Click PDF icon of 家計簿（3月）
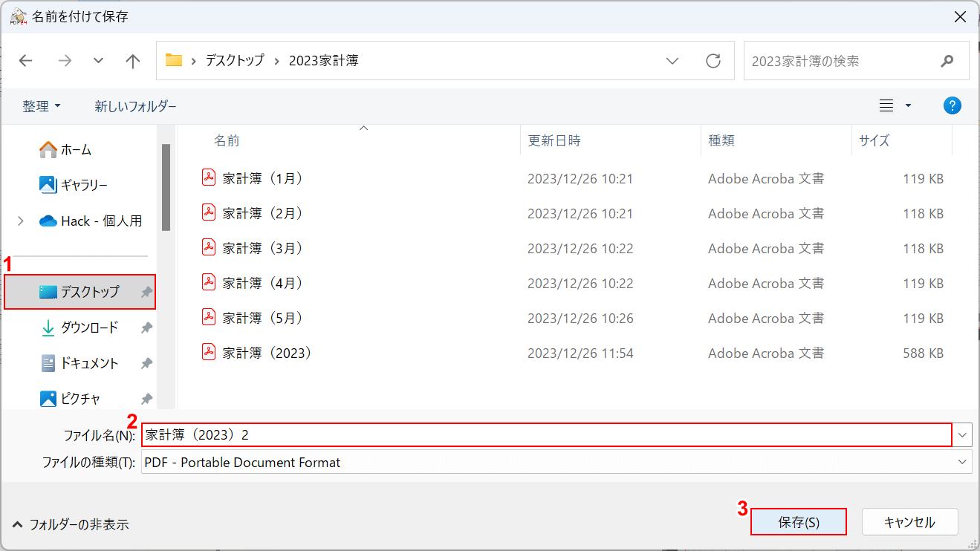 coord(209,247)
